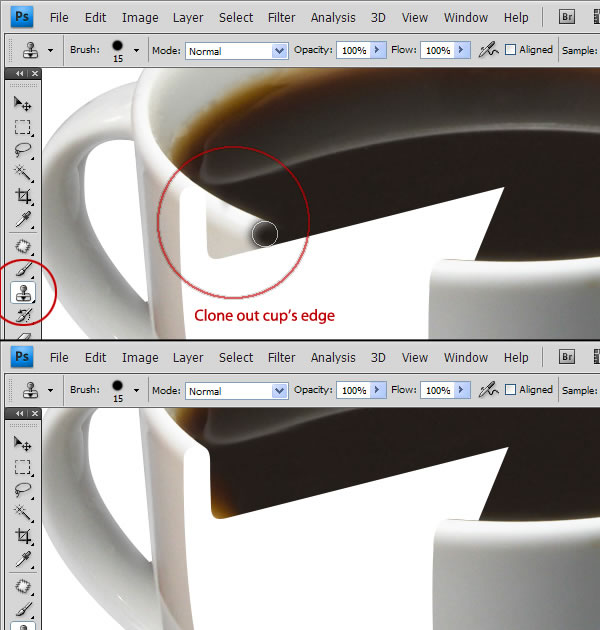The width and height of the screenshot is (600, 630).
Task: Select the Lasso tool in lower window
Action: tap(23, 490)
